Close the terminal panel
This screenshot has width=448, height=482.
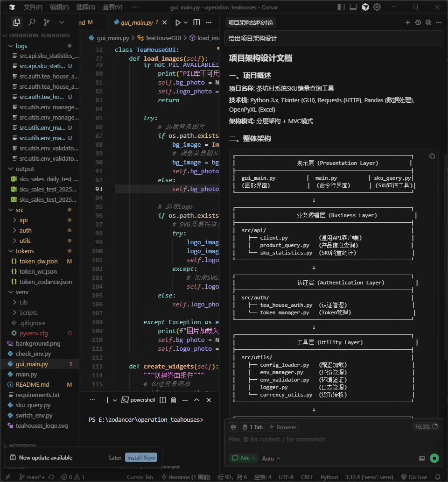(209, 400)
